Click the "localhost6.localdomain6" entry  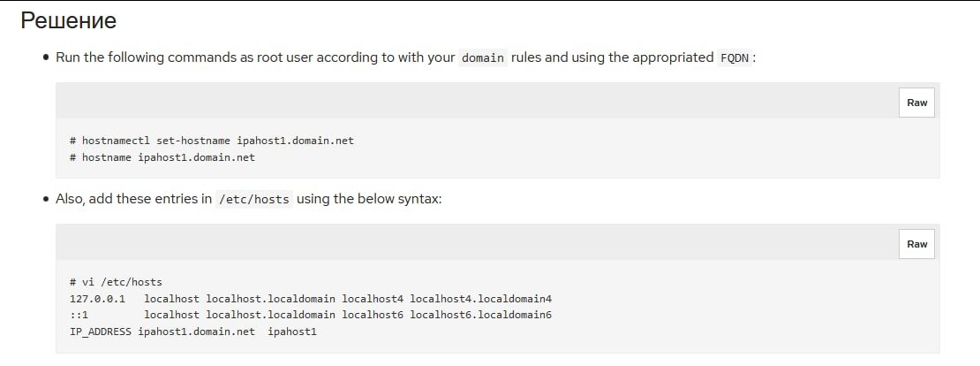480,315
